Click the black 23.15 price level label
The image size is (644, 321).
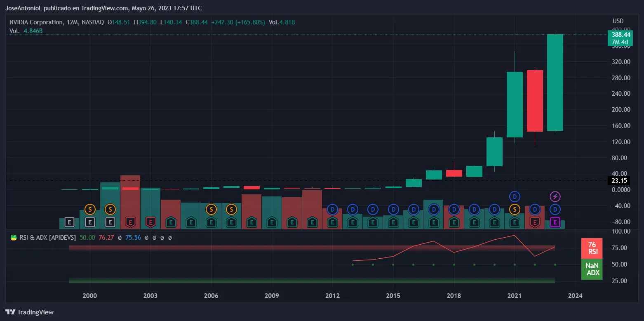(618, 180)
